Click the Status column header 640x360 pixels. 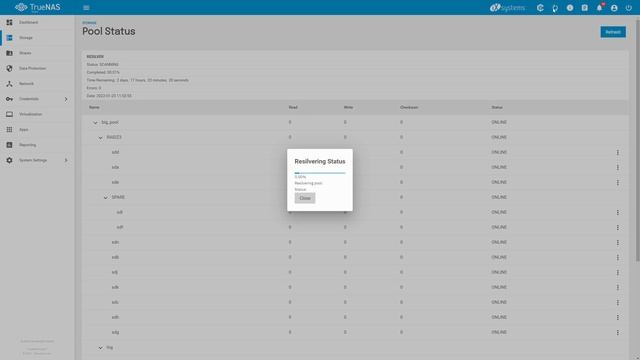[x=497, y=107]
